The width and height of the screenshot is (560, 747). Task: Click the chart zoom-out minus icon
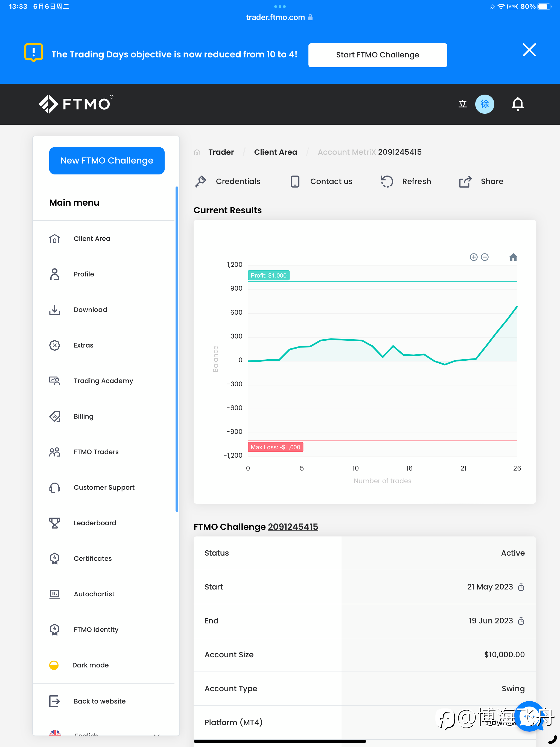(485, 257)
